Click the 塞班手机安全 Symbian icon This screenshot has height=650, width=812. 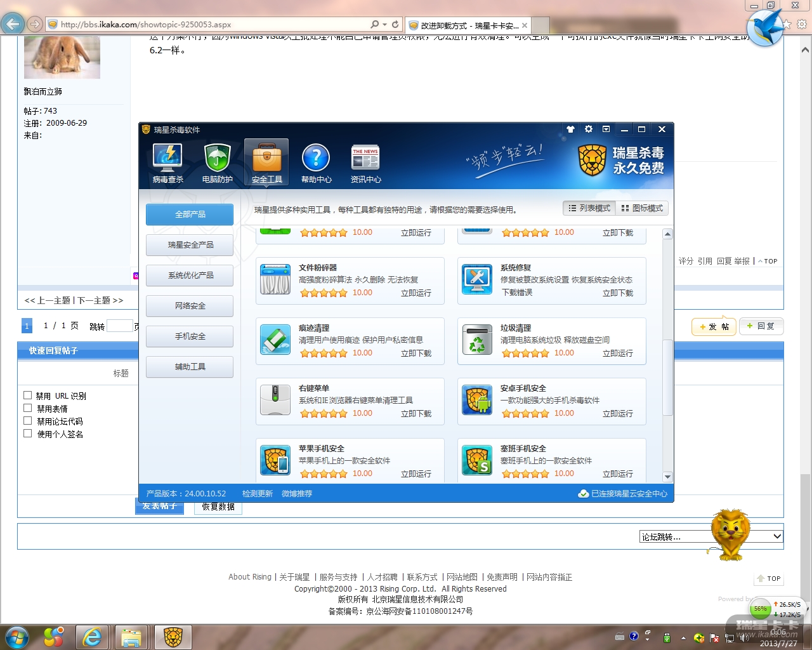(x=477, y=461)
